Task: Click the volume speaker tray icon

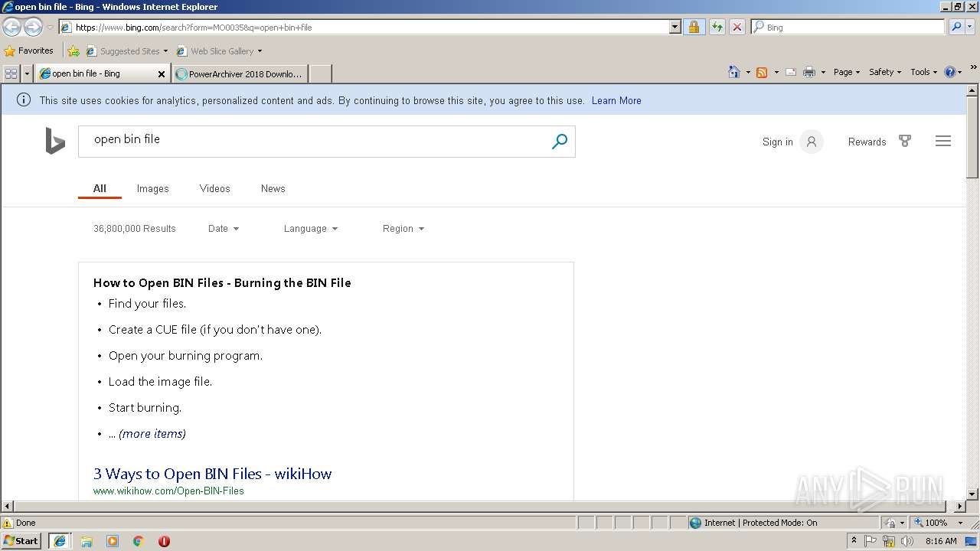Action: (906, 541)
